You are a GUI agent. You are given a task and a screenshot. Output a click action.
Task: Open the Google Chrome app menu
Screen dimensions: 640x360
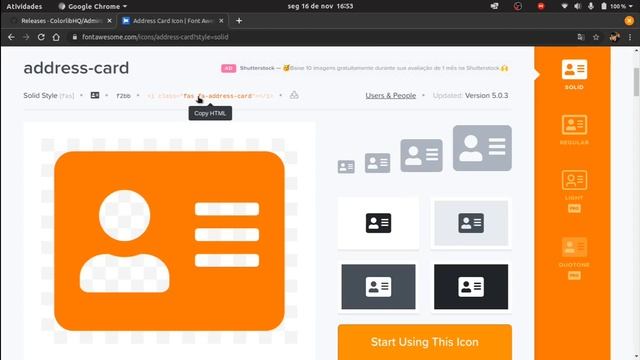[x=93, y=7]
